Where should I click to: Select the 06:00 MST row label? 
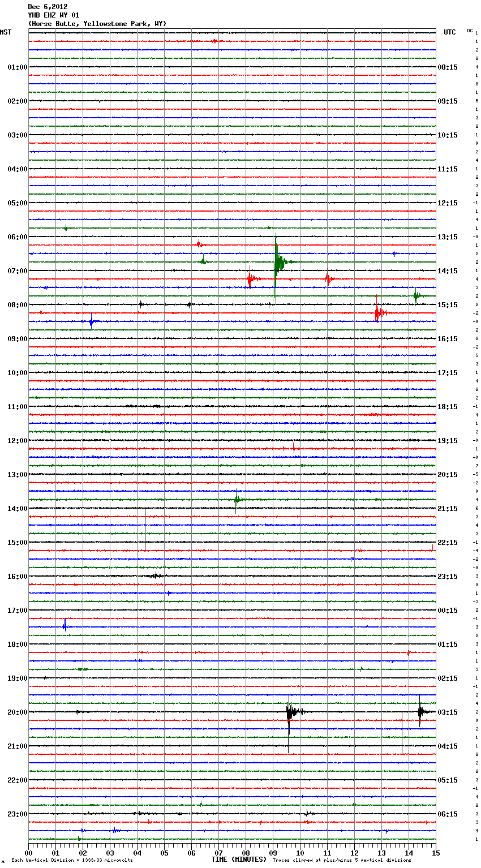click(18, 237)
